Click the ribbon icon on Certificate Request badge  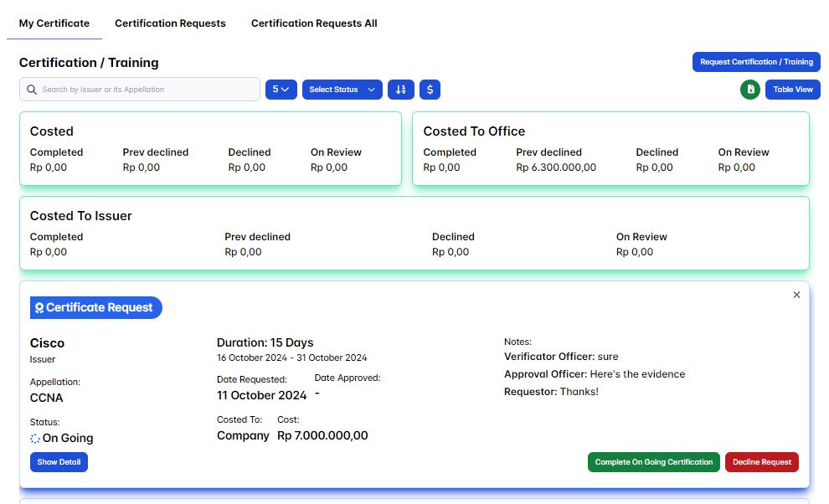[x=39, y=308]
